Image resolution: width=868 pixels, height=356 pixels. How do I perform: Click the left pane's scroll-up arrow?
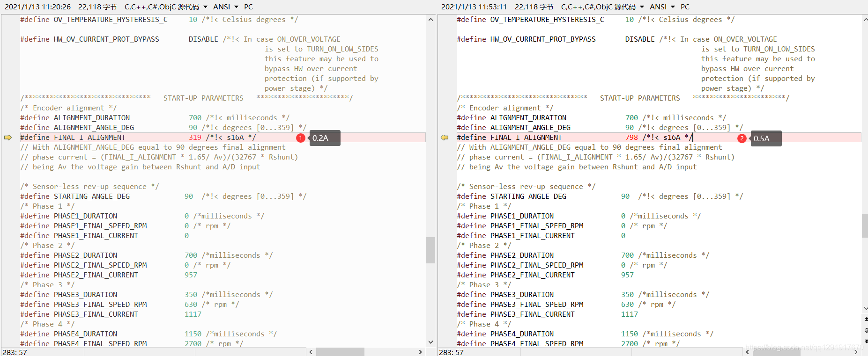click(430, 20)
